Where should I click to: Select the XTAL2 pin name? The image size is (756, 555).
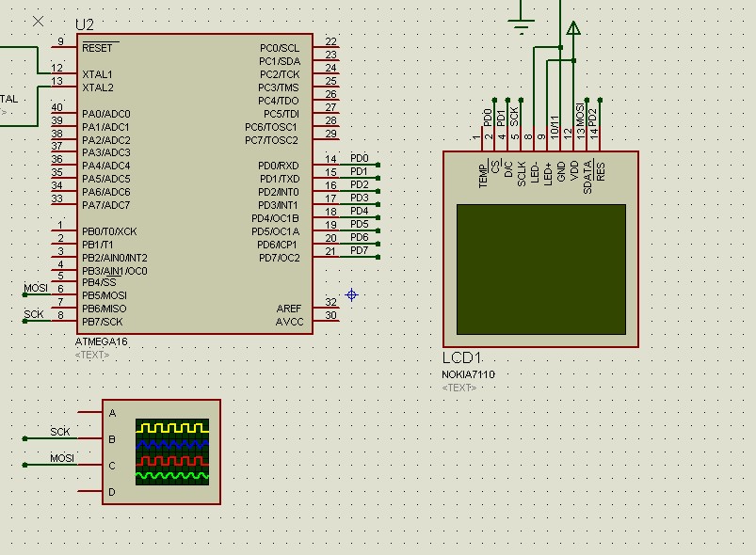(x=97, y=87)
